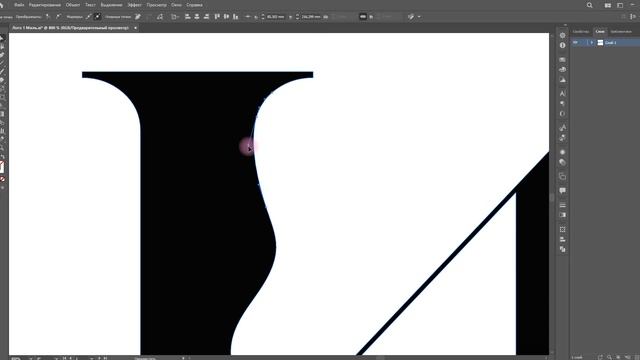The height and width of the screenshot is (360, 640).
Task: Open the Character panel icon in dock
Action: click(562, 93)
